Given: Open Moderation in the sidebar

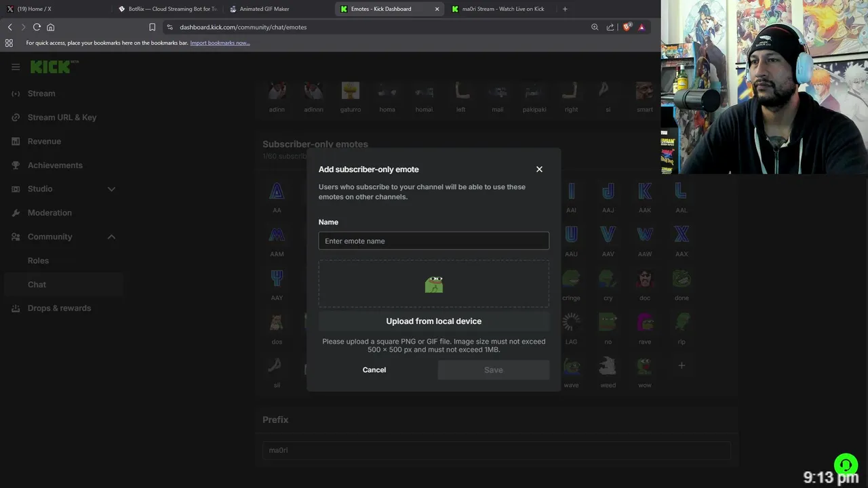Looking at the screenshot, I should (x=50, y=213).
